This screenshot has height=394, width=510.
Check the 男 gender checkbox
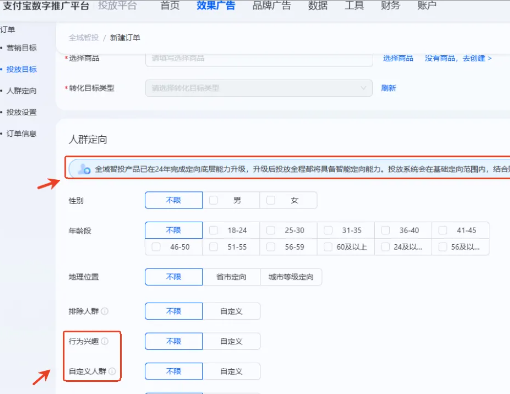pyautogui.click(x=213, y=200)
